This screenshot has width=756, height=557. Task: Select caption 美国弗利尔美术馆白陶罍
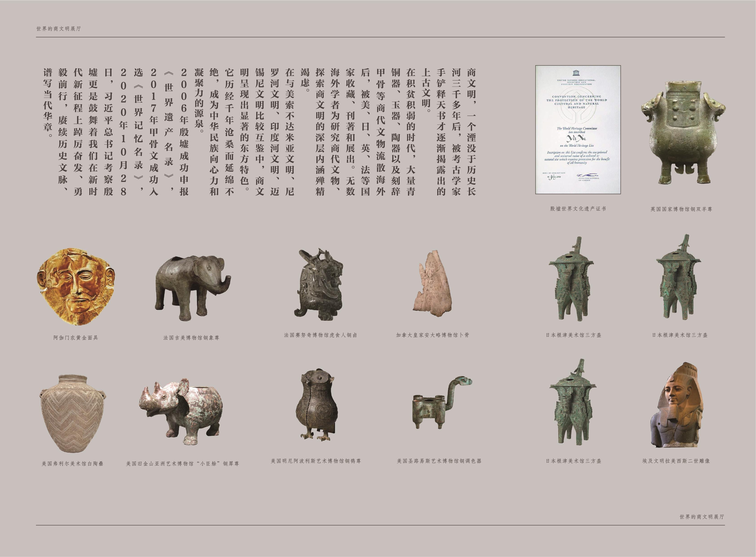pyautogui.click(x=73, y=464)
